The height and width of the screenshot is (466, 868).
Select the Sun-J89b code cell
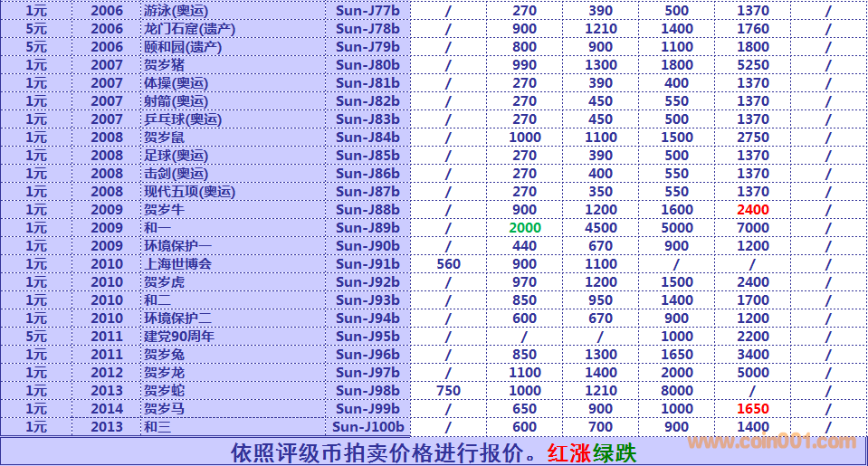[x=367, y=228]
